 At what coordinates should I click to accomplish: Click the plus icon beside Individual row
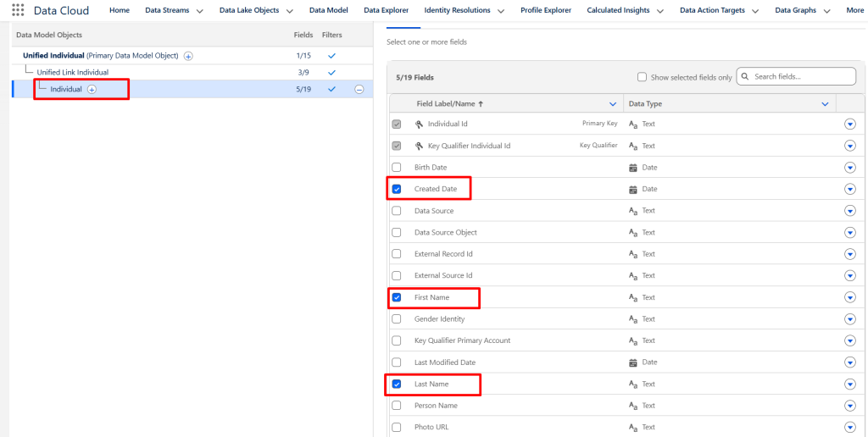(92, 90)
